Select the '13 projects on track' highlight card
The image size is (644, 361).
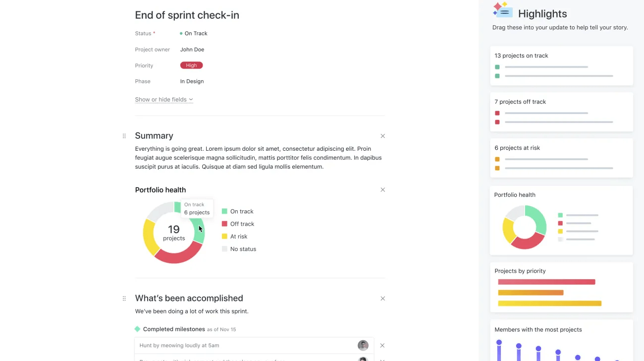(561, 65)
